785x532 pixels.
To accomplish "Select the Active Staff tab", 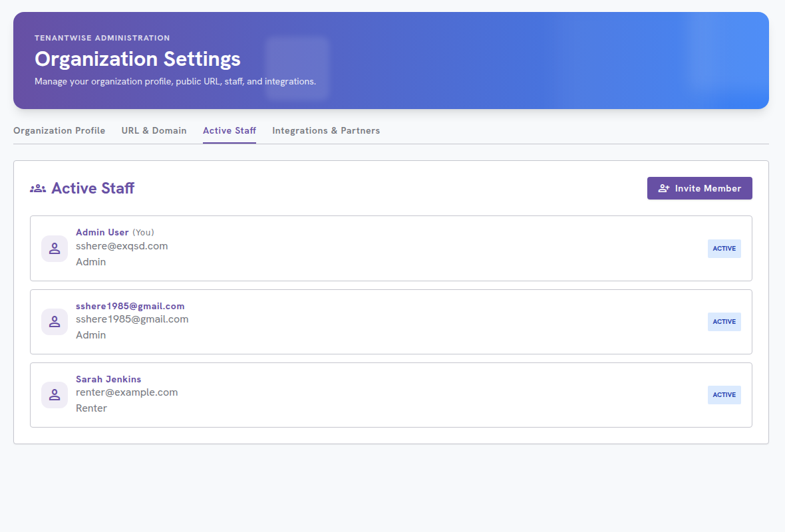I will 230,130.
